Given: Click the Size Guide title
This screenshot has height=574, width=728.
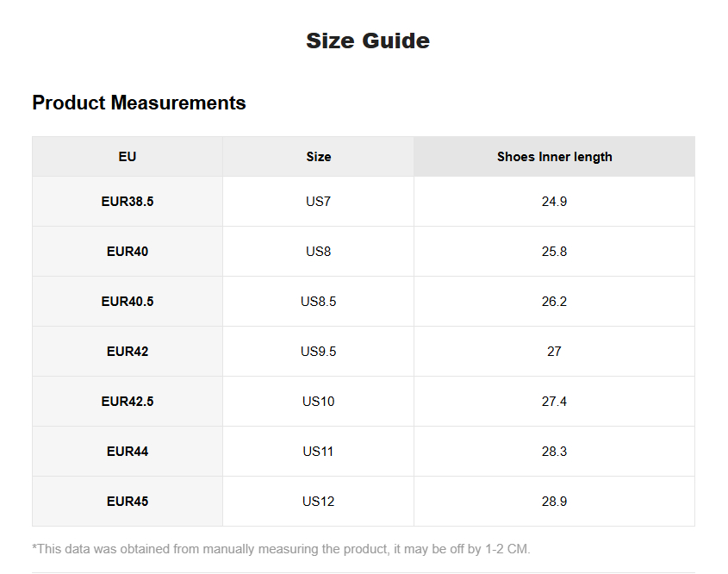Looking at the screenshot, I should pos(368,41).
